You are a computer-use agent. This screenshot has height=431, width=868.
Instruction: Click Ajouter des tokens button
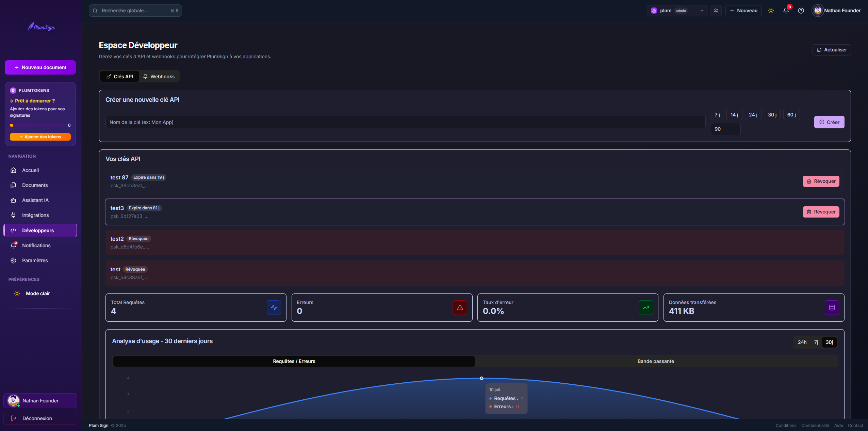(40, 137)
